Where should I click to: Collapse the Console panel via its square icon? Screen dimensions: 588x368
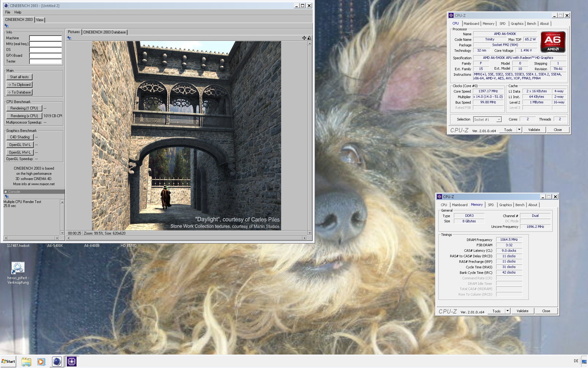point(6,192)
